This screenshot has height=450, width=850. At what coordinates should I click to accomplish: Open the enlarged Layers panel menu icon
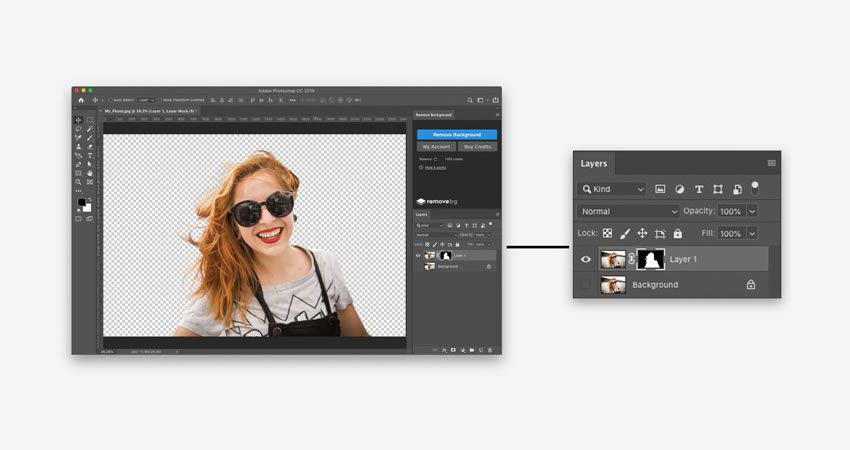pos(771,163)
